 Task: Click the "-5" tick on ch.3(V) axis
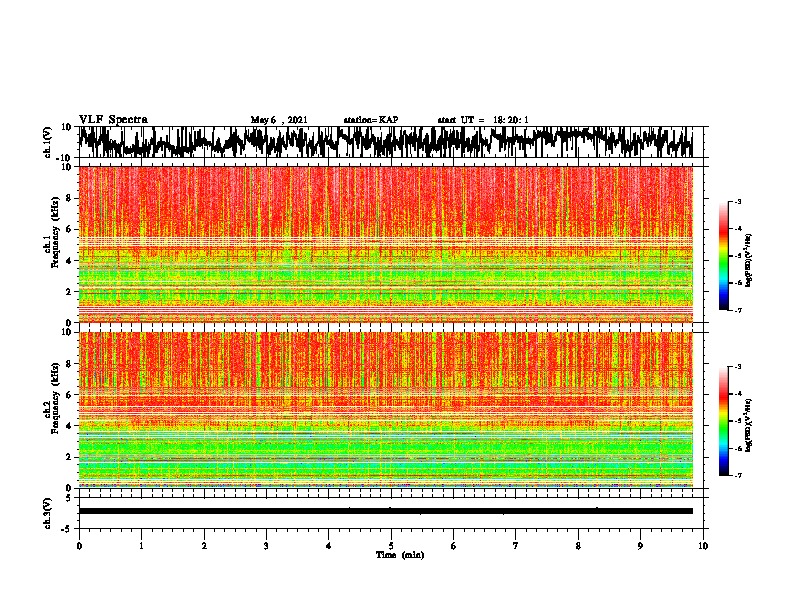(67, 529)
